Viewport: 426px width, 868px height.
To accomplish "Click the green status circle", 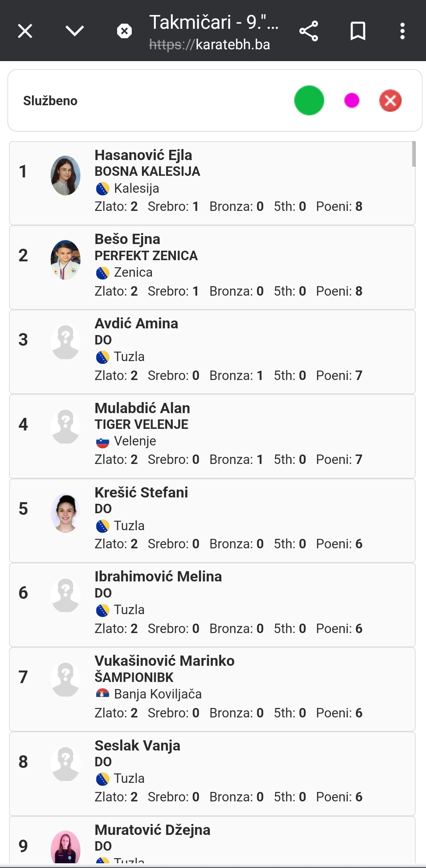I will tap(309, 101).
